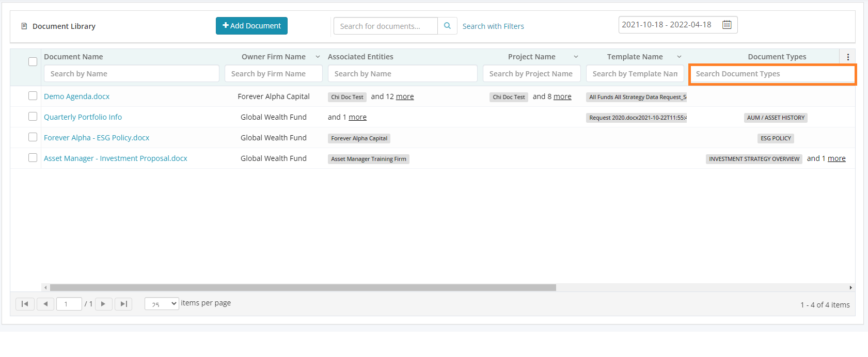Expand the Project Name column dropdown
This screenshot has width=868, height=357.
(x=576, y=57)
